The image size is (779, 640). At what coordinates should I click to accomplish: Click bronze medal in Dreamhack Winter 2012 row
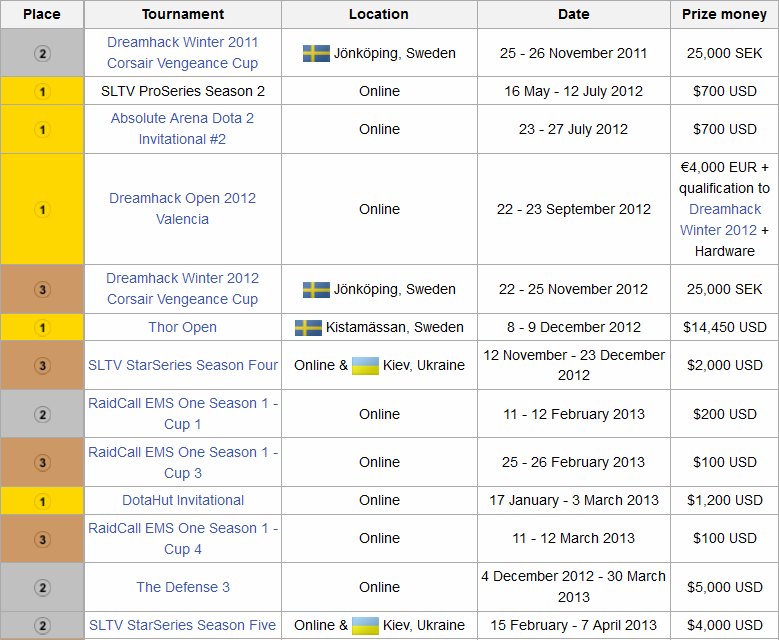pos(42,289)
